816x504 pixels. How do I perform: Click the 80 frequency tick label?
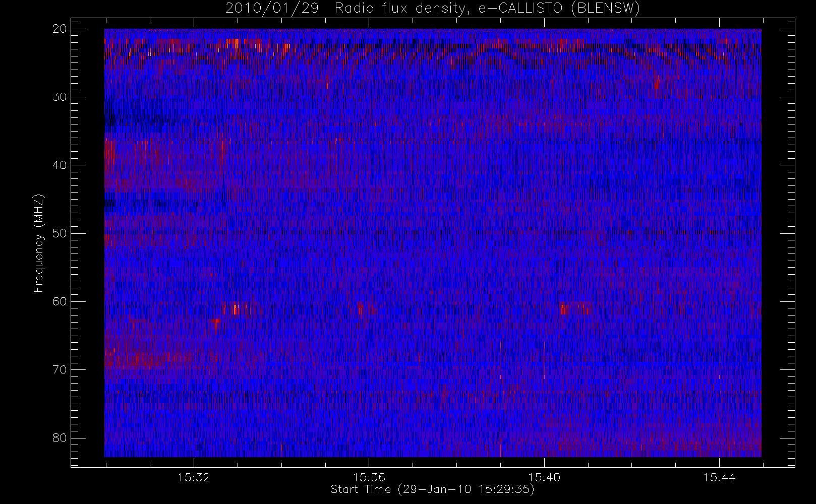pos(60,437)
